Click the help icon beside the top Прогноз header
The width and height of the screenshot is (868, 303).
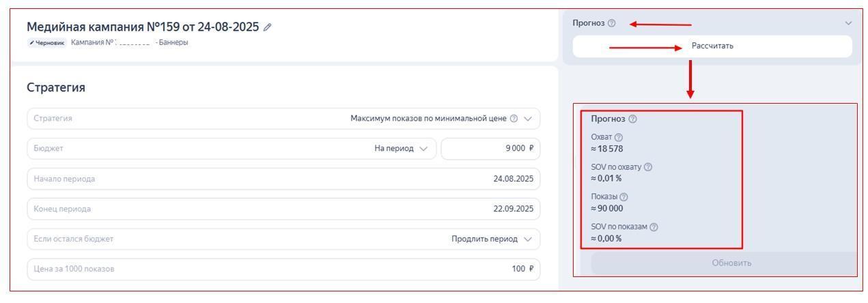(x=612, y=23)
